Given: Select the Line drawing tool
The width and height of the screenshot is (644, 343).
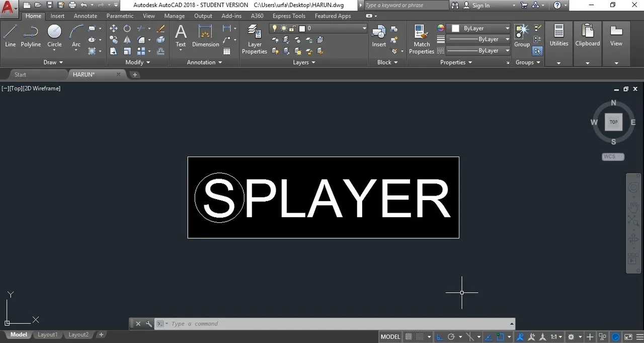Looking at the screenshot, I should coord(10,36).
